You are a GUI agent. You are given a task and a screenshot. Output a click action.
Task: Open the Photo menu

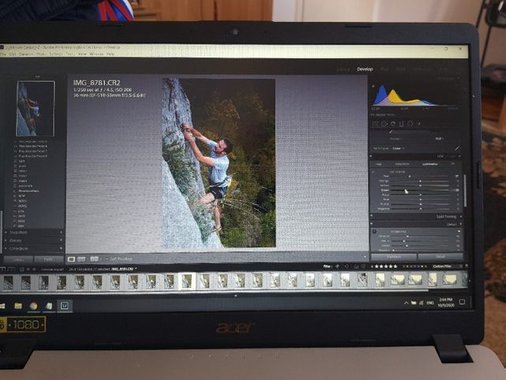[x=41, y=54]
